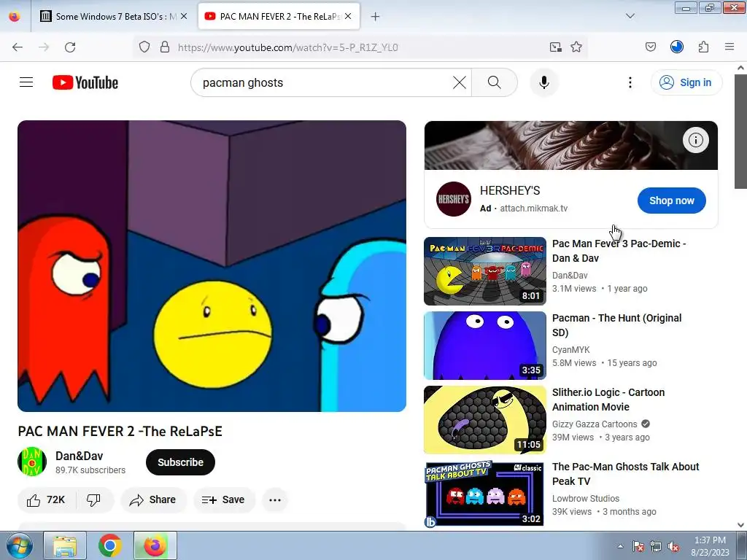Image resolution: width=747 pixels, height=560 pixels.
Task: Open the network tray icon
Action: point(656,546)
